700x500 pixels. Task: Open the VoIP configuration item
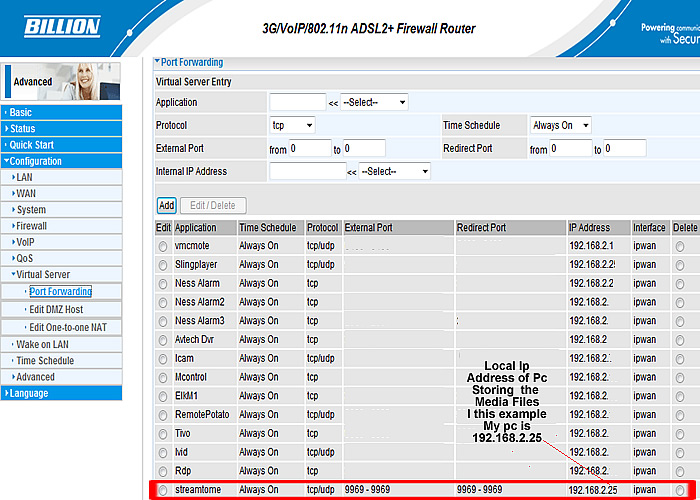(62, 242)
